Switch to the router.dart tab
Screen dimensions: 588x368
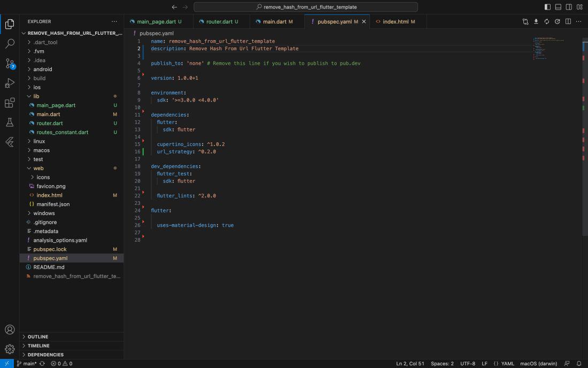219,21
